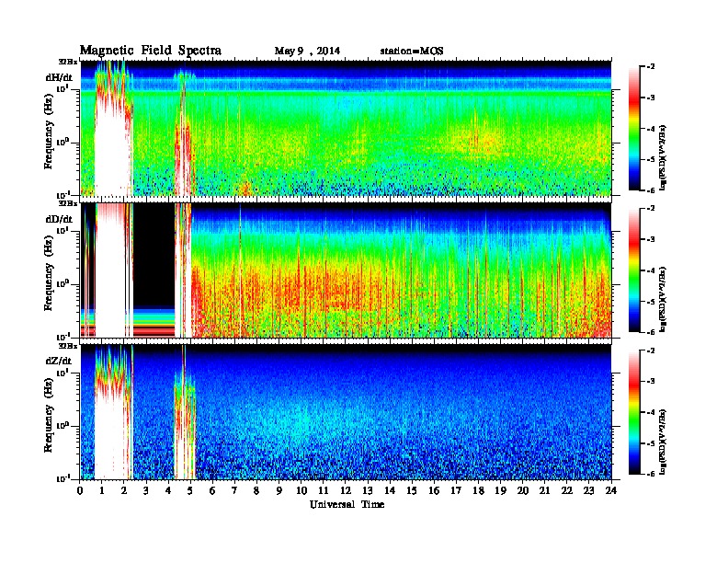This screenshot has width=728, height=563.
Task: Click hour 17 on the time axis
Action: (x=457, y=491)
